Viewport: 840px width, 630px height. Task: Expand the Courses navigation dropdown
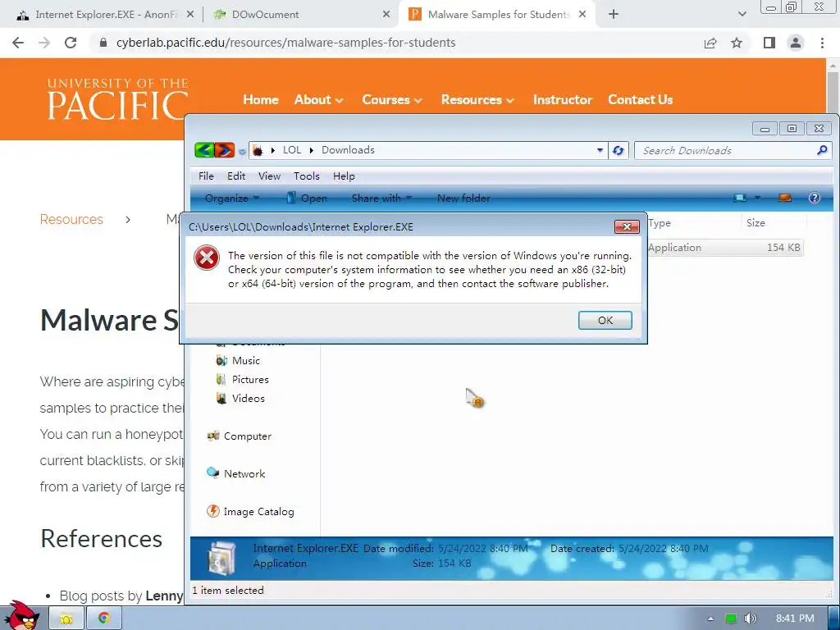pos(391,99)
